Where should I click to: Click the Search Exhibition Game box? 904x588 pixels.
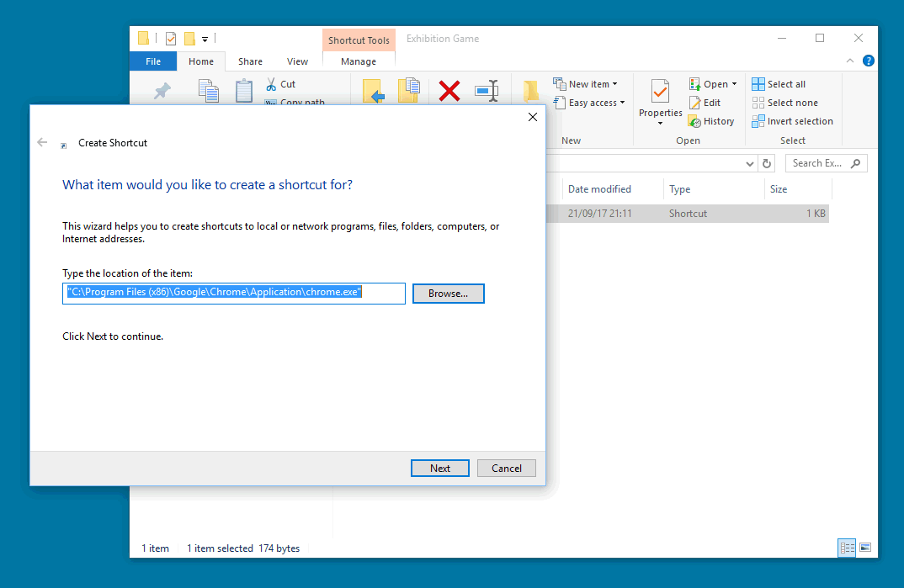pyautogui.click(x=827, y=163)
